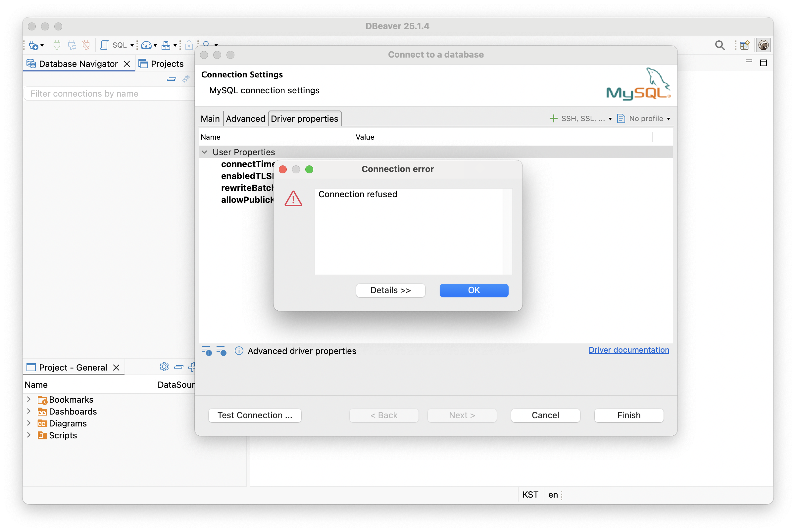This screenshot has width=796, height=532.
Task: Click the remove property icon
Action: (222, 351)
